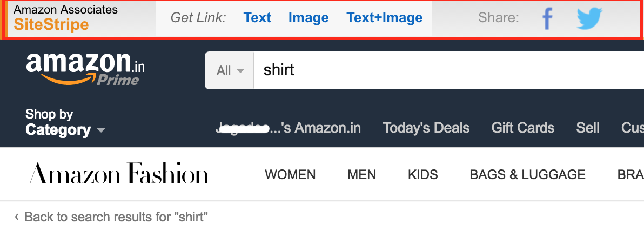Share on Facebook via SiteStripe icon
Screen dimensions: 644x236
[548, 19]
